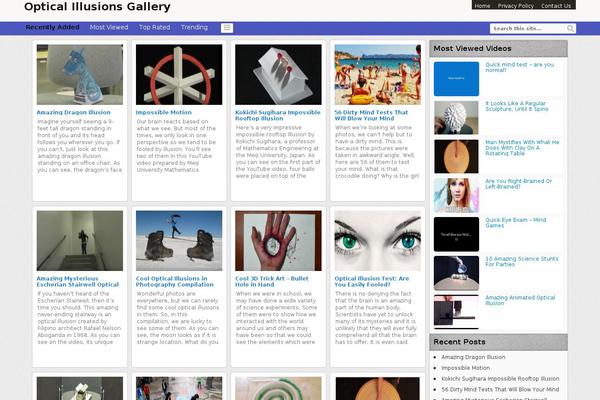Open Kokichi Sugihara Impossible Rooftop Illusion title
Viewport: 600px width, 400px height.
pos(278,115)
